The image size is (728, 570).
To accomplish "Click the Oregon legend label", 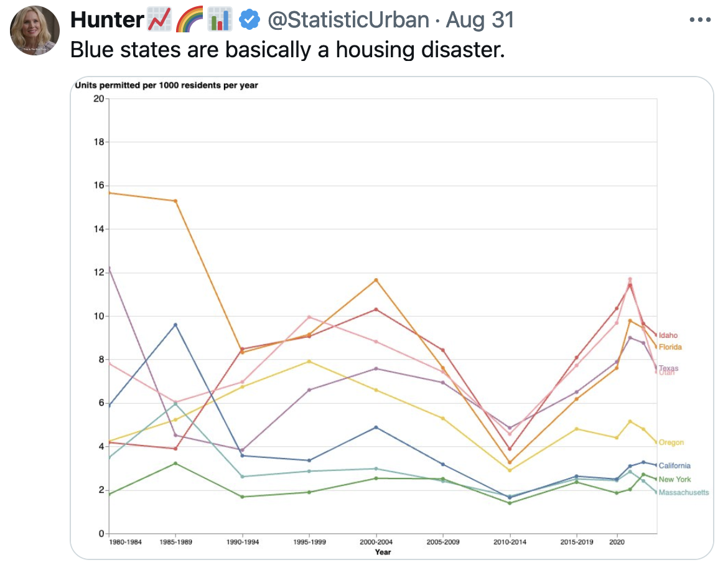I will [671, 442].
